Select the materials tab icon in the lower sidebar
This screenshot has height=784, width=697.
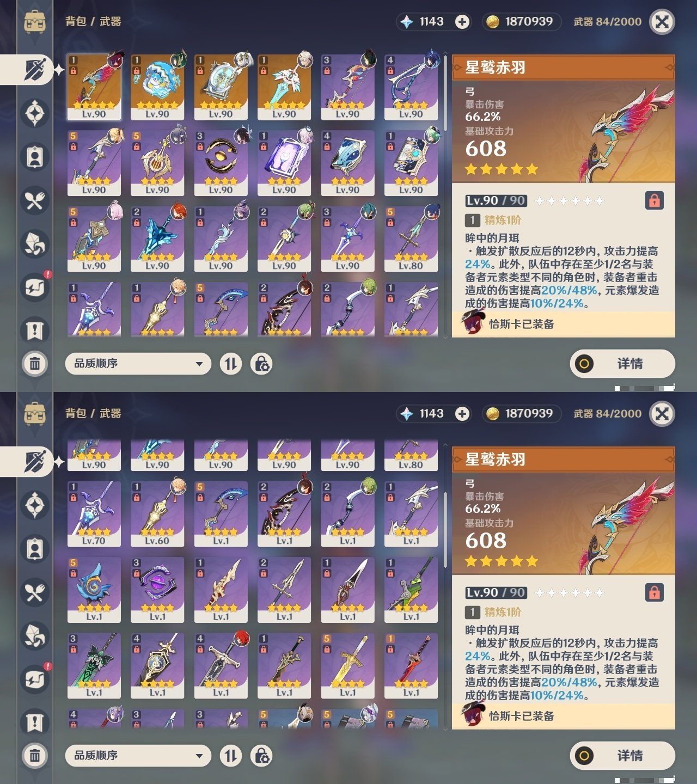point(35,636)
